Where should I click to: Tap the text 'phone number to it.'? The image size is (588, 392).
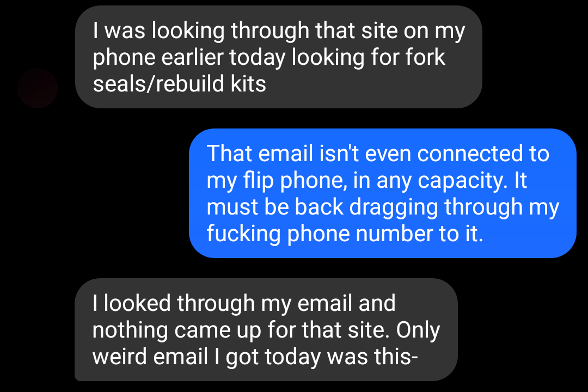pyautogui.click(x=385, y=234)
